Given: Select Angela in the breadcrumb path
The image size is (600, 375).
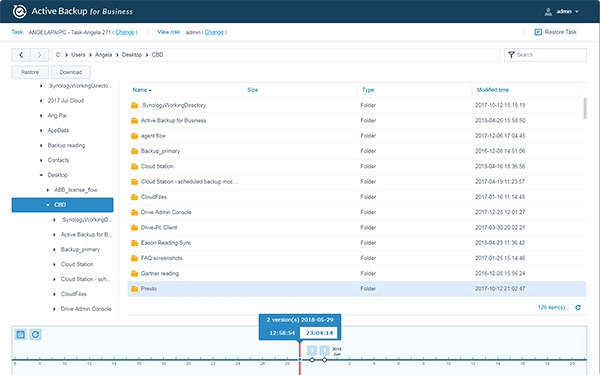Looking at the screenshot, I should tap(103, 55).
